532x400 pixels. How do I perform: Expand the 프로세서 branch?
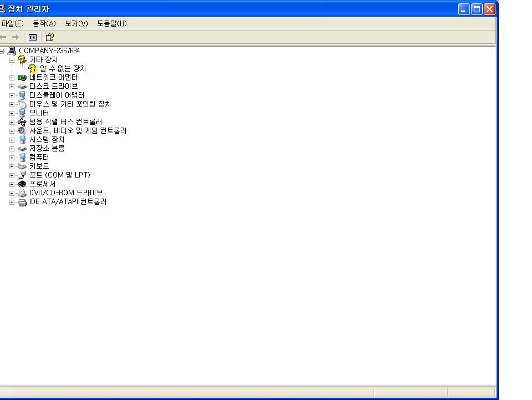point(12,184)
